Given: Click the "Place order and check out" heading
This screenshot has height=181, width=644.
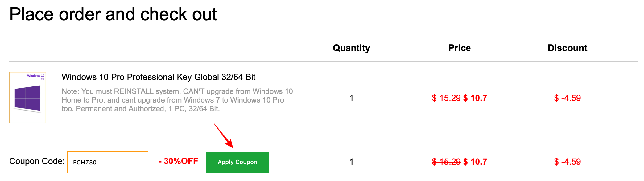Looking at the screenshot, I should click(113, 14).
